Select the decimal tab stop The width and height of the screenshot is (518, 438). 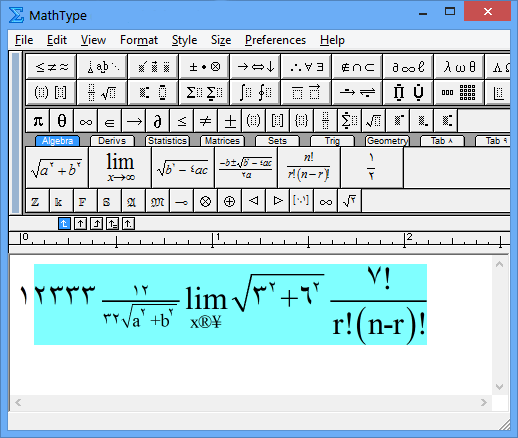point(128,223)
